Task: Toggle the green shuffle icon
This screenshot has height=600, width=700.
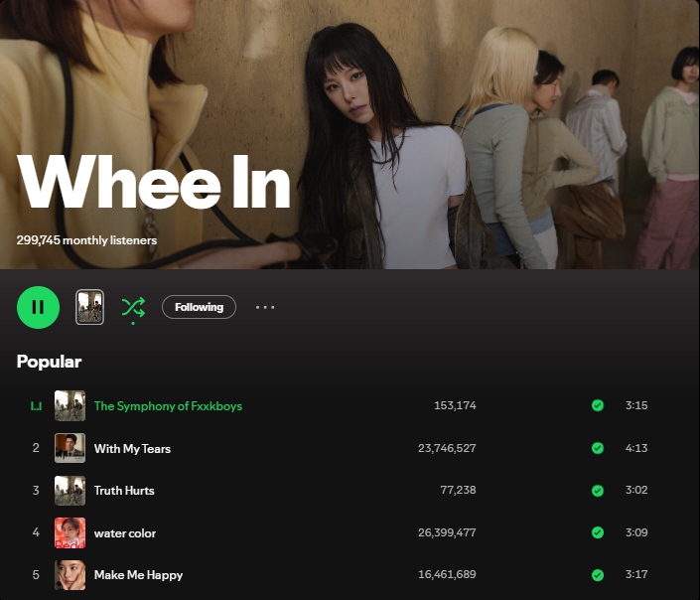Action: [x=133, y=308]
